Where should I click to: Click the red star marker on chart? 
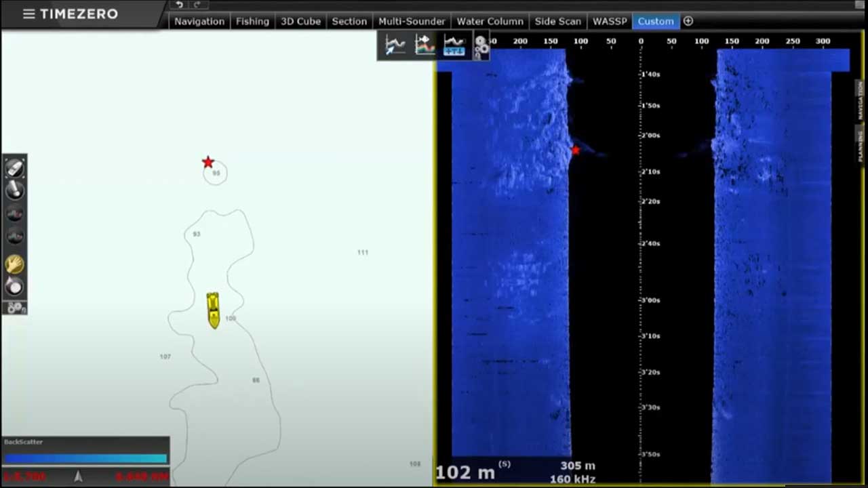208,162
